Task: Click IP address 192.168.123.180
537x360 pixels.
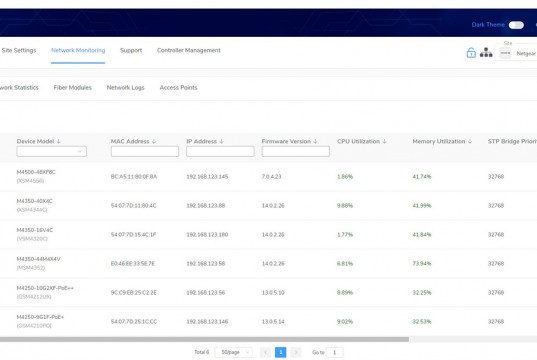Action: (x=207, y=235)
